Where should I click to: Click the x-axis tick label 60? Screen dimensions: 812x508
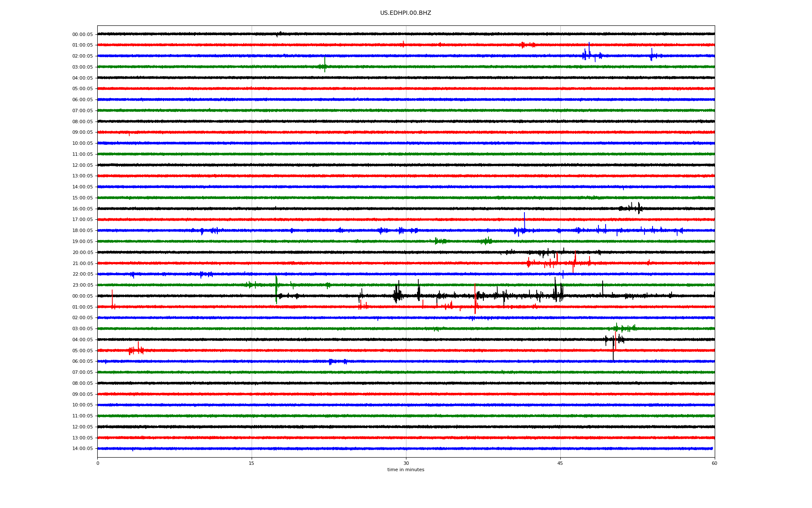pyautogui.click(x=714, y=463)
